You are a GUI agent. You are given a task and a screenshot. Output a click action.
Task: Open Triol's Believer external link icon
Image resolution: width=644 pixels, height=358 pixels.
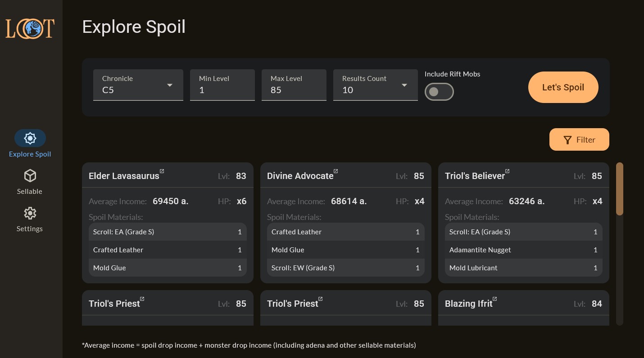pos(507,171)
